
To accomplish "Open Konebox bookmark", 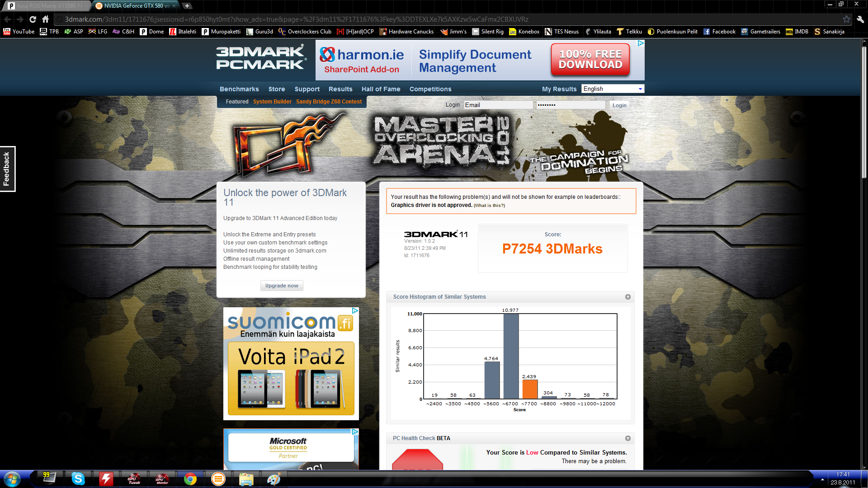I will click(524, 32).
